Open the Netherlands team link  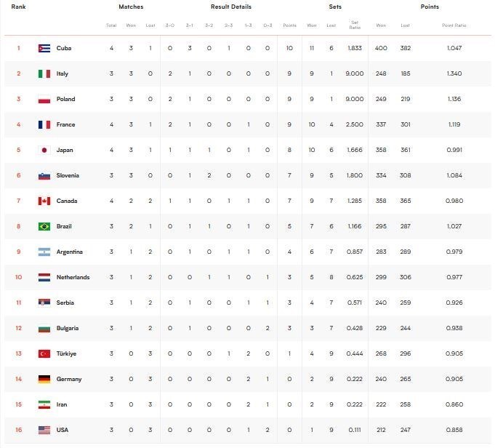click(73, 277)
